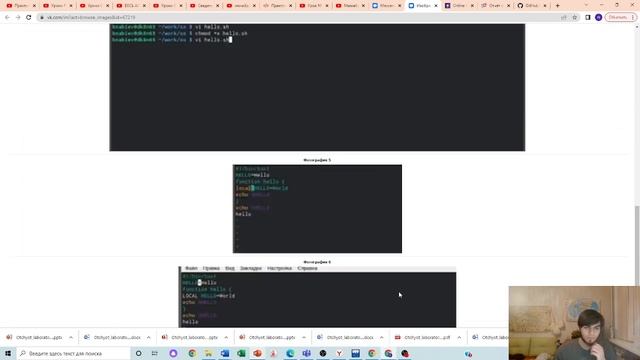The height and width of the screenshot is (360, 640).
Task: Open the large terminal screenshot image
Action: point(317,87)
